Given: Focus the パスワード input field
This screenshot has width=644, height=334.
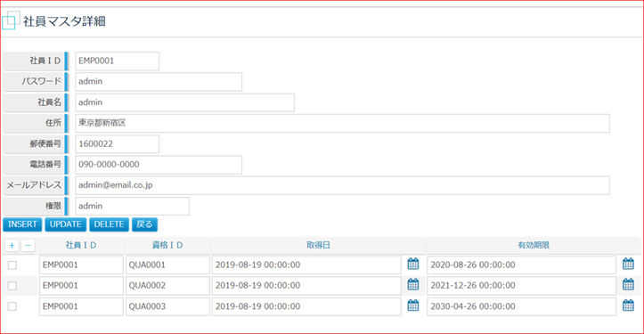Looking at the screenshot, I should (159, 82).
